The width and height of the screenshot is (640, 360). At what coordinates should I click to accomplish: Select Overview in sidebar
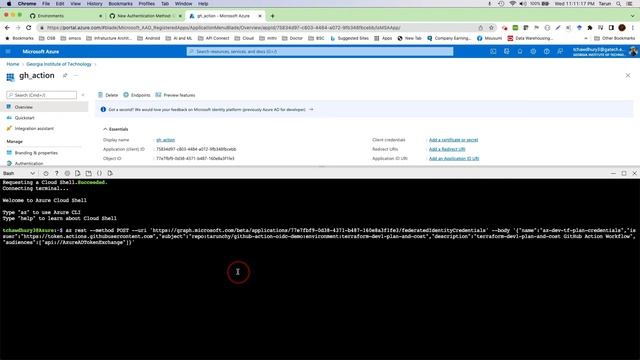pos(44,107)
